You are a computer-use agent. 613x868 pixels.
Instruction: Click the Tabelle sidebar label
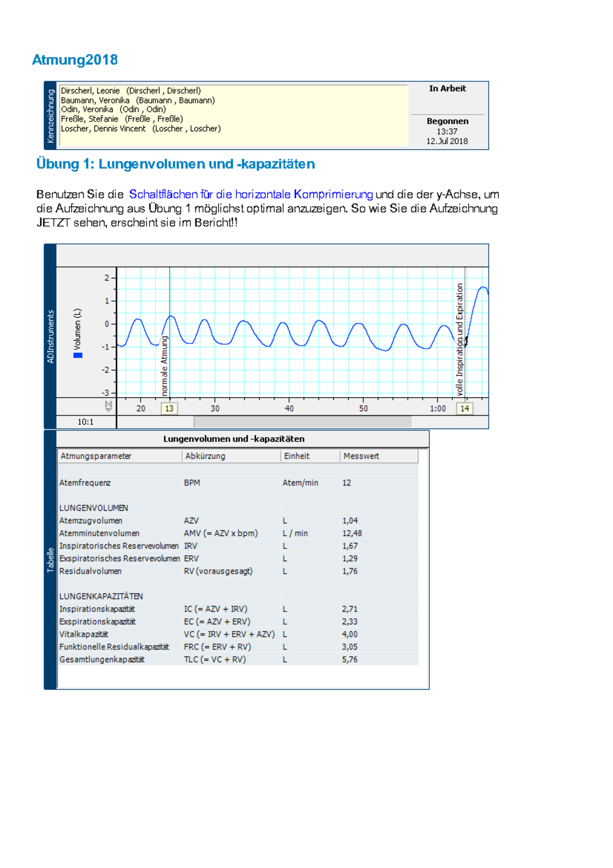point(51,560)
